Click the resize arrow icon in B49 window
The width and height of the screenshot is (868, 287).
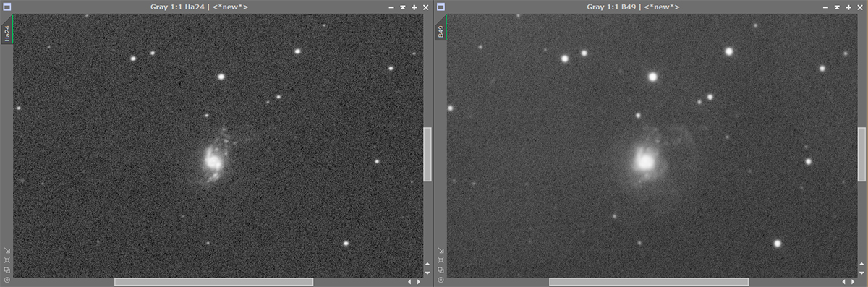point(441,251)
